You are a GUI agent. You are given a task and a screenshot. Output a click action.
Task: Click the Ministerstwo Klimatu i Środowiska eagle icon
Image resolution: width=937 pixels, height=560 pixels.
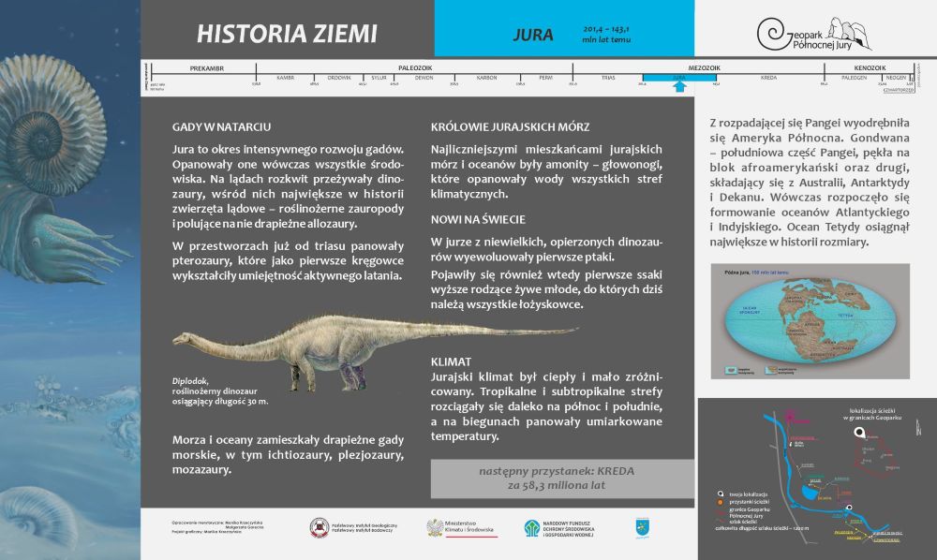[436, 526]
